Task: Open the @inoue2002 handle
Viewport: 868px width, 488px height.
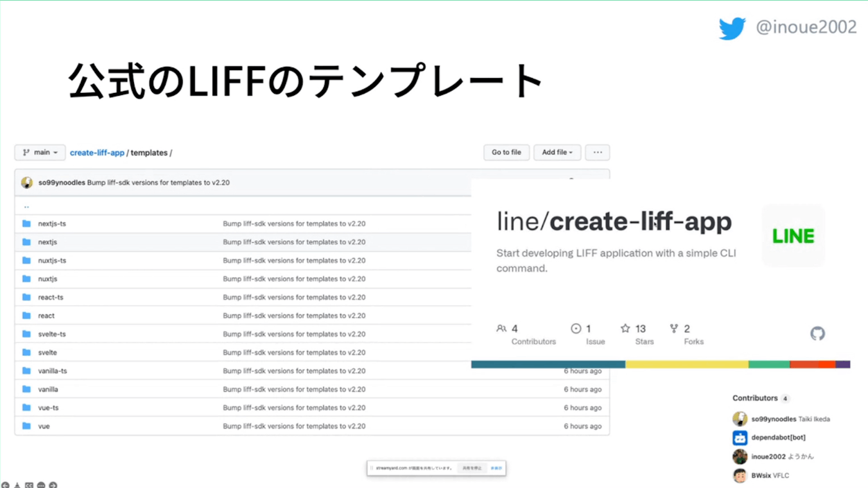Action: (806, 27)
